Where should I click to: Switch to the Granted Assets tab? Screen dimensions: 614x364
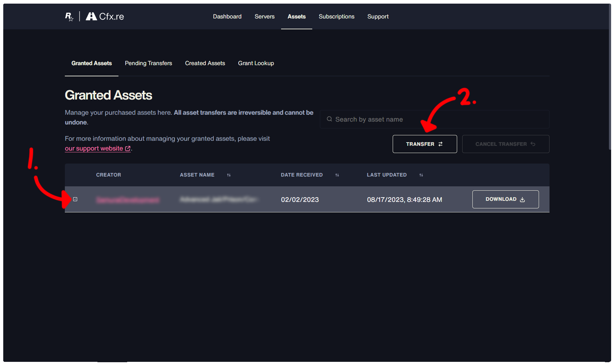click(x=92, y=63)
